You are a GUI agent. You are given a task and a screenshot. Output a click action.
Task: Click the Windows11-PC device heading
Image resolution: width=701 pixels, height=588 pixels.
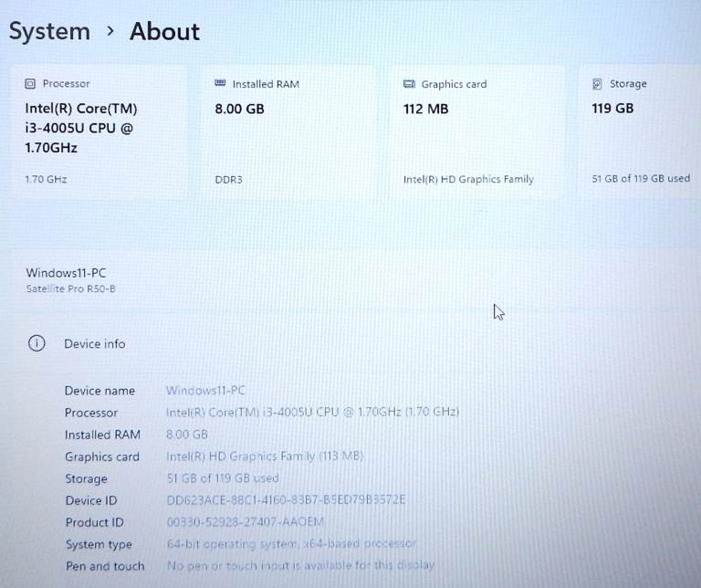point(66,273)
